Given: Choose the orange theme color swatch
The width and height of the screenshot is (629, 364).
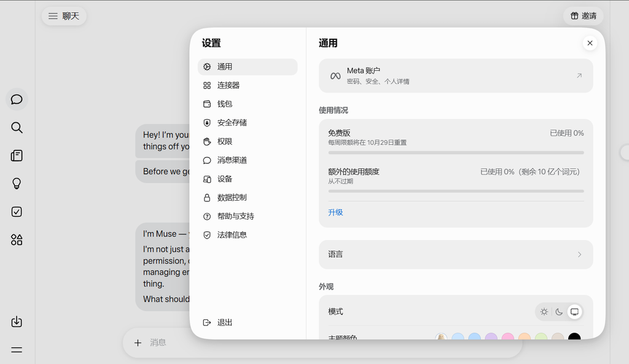Looking at the screenshot, I should pyautogui.click(x=525, y=336).
